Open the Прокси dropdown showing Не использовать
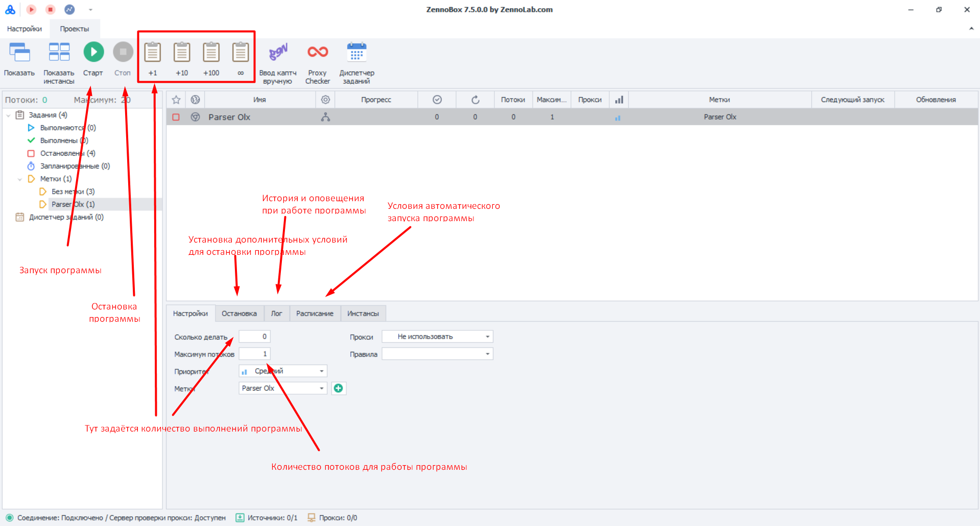Screen dimensions: 980x526 [438, 337]
